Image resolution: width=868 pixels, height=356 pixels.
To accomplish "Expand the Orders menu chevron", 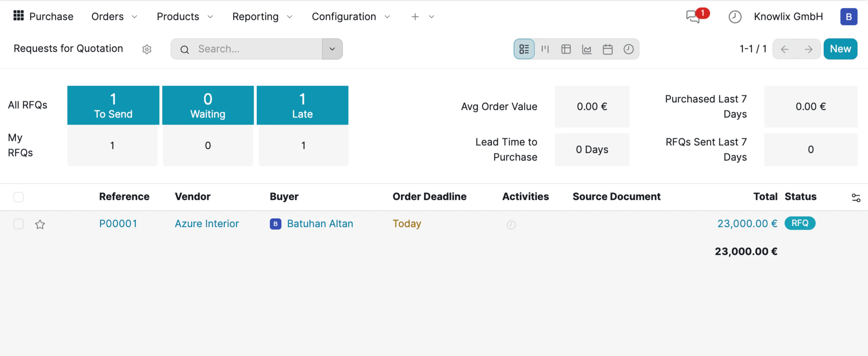I will pyautogui.click(x=135, y=17).
